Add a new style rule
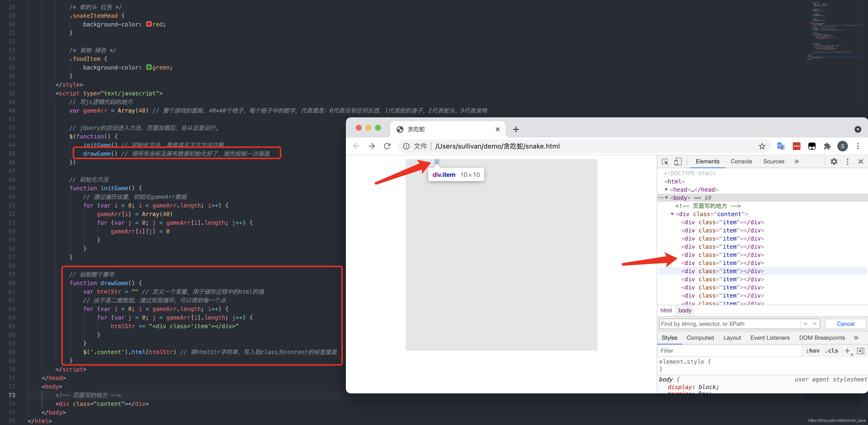 click(847, 351)
